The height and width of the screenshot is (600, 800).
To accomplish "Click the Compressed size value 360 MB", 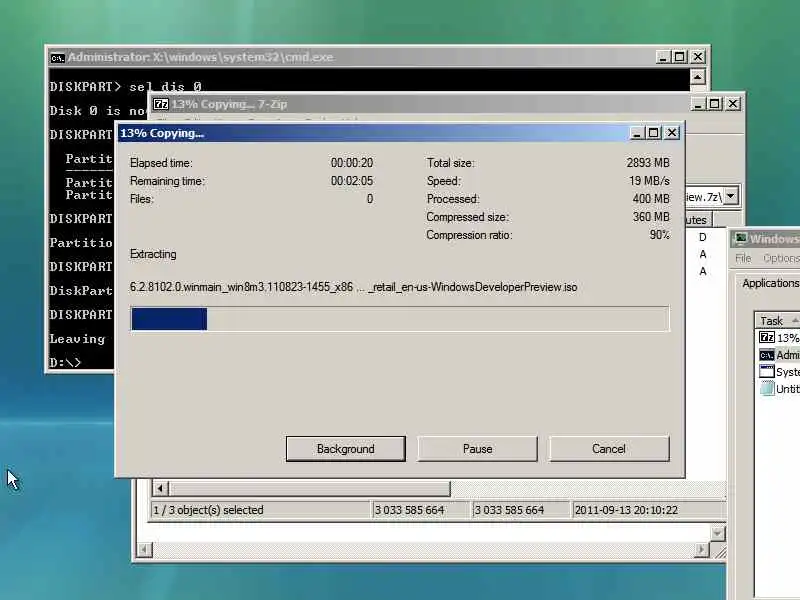I will click(651, 217).
